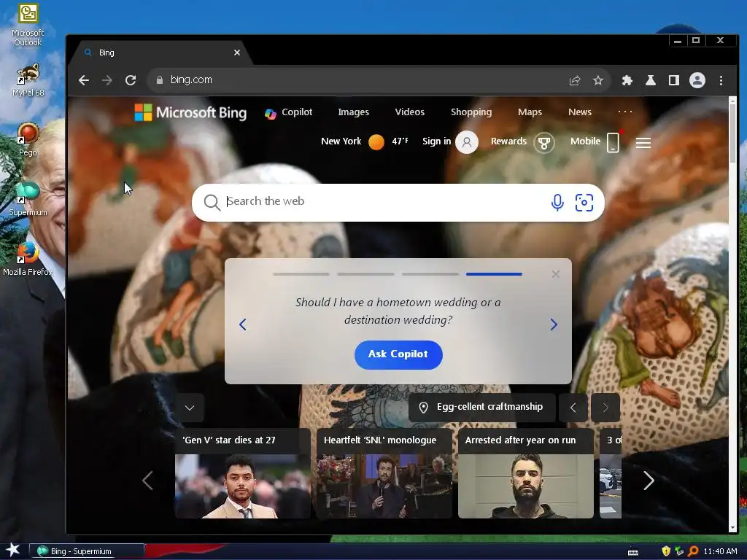Start voice search with microphone icon

[557, 203]
